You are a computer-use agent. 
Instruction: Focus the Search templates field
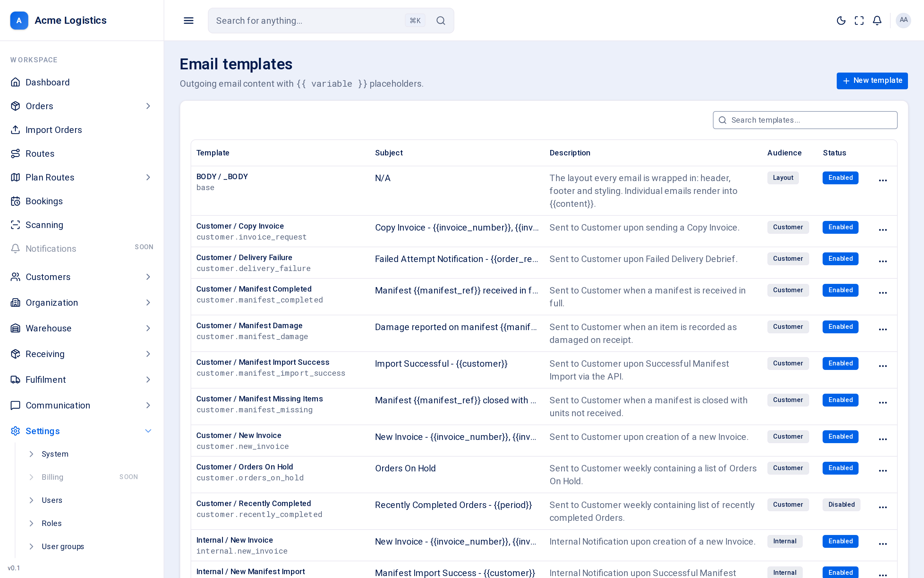tap(805, 120)
